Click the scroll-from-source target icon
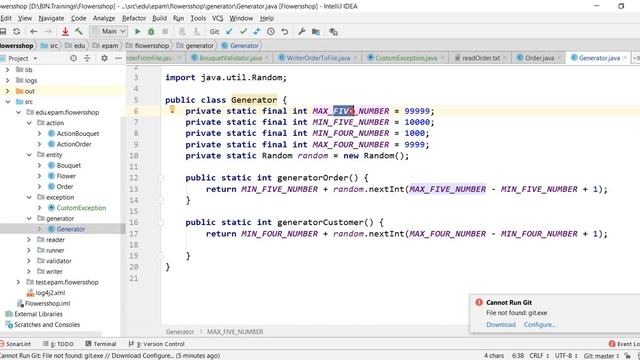The image size is (640, 360). pyautogui.click(x=73, y=58)
